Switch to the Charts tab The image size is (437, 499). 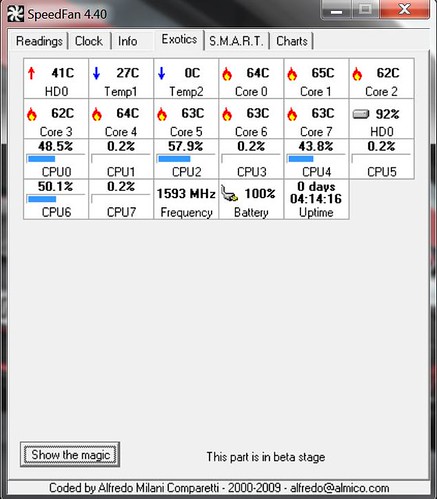coord(292,41)
